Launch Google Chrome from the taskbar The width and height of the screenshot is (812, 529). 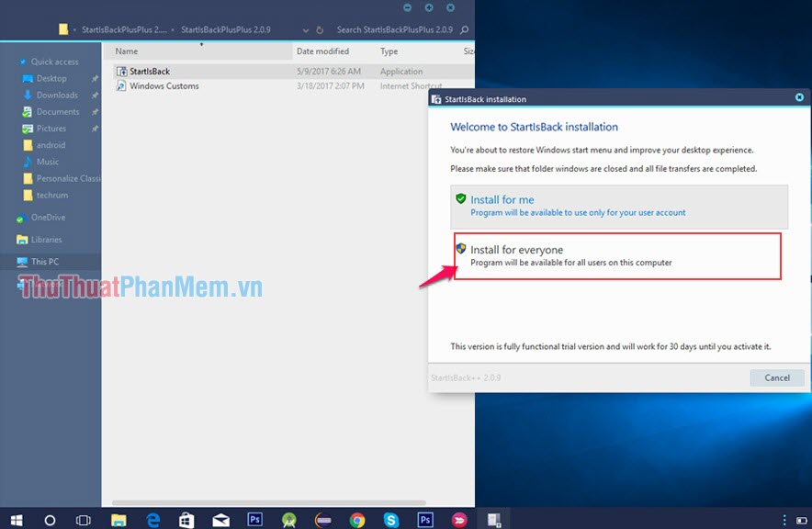pos(356,518)
